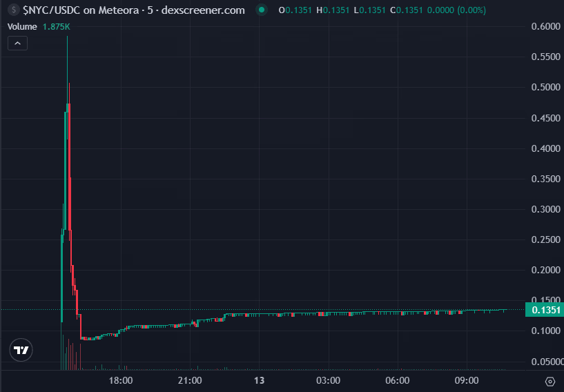Screen dimensions: 564x392
Task: Click the date 13 axis marker
Action: point(259,380)
